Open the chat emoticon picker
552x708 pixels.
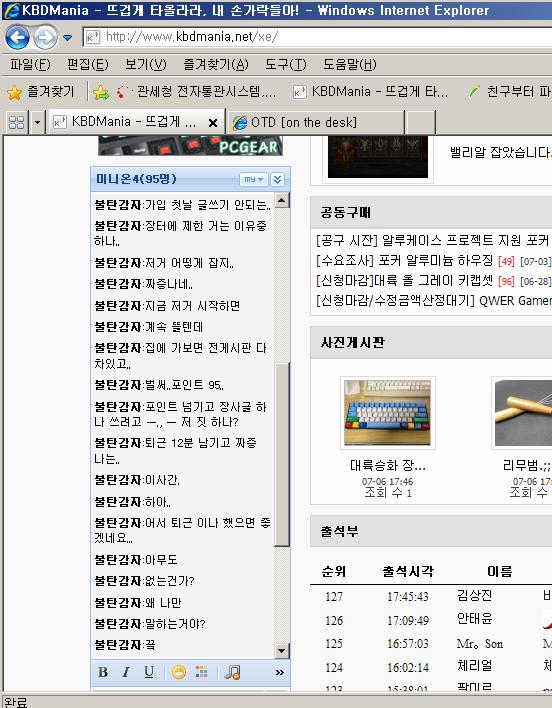tap(179, 672)
